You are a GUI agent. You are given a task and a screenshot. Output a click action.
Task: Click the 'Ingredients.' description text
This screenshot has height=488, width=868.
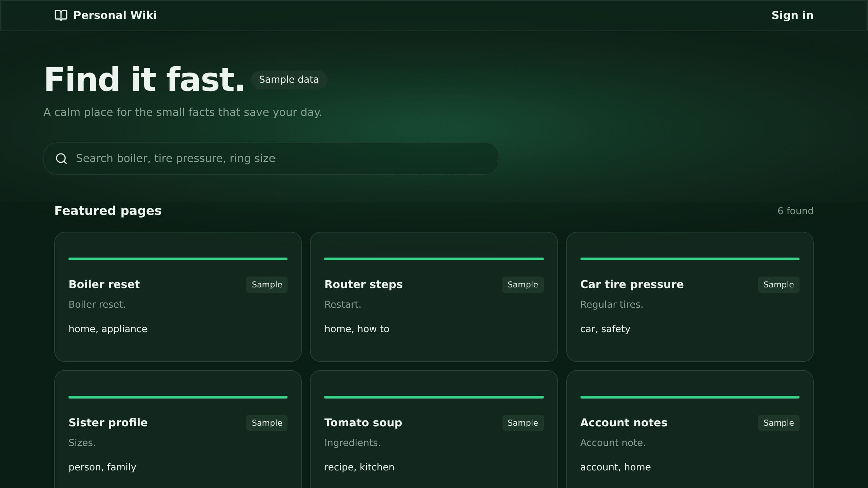(x=353, y=443)
